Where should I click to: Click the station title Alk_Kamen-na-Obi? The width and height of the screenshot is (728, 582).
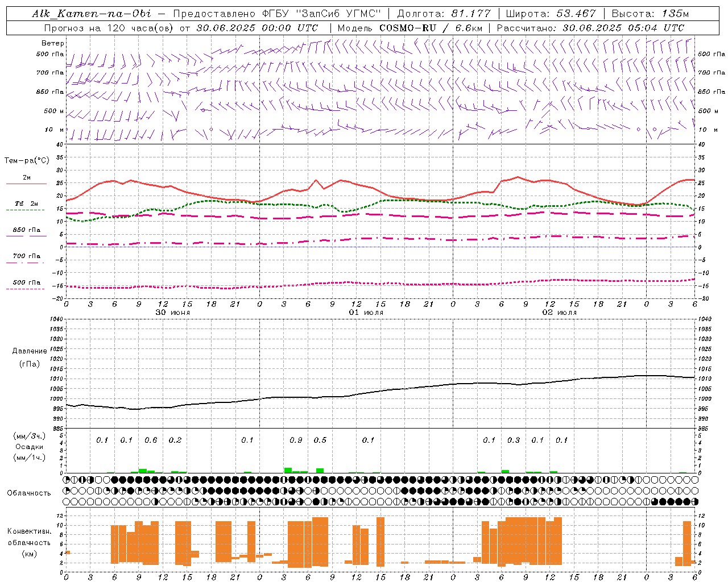pyautogui.click(x=92, y=14)
